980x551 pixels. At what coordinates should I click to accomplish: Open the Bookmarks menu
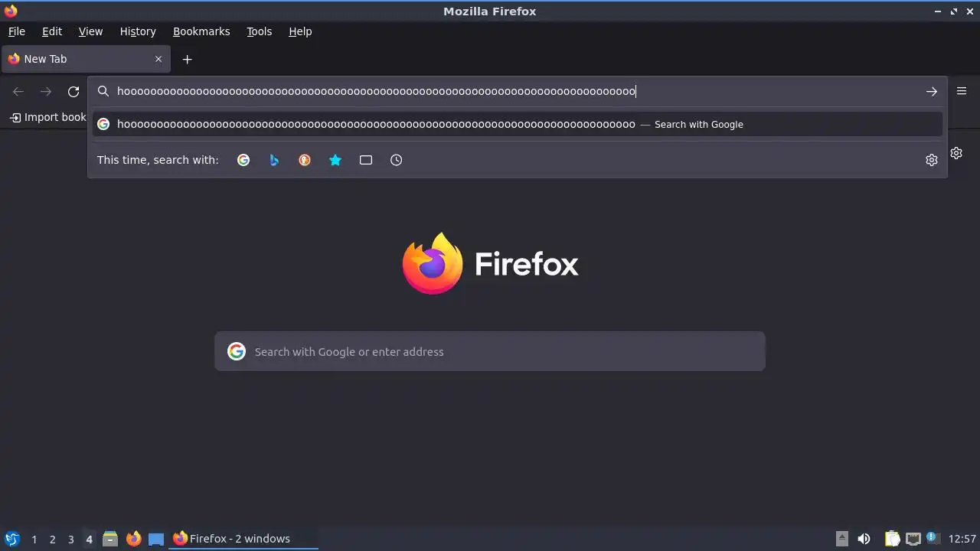tap(201, 31)
